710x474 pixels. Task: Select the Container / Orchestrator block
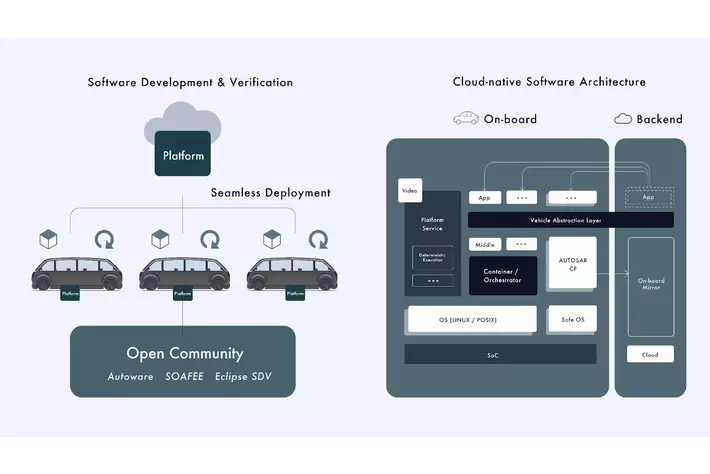point(503,275)
